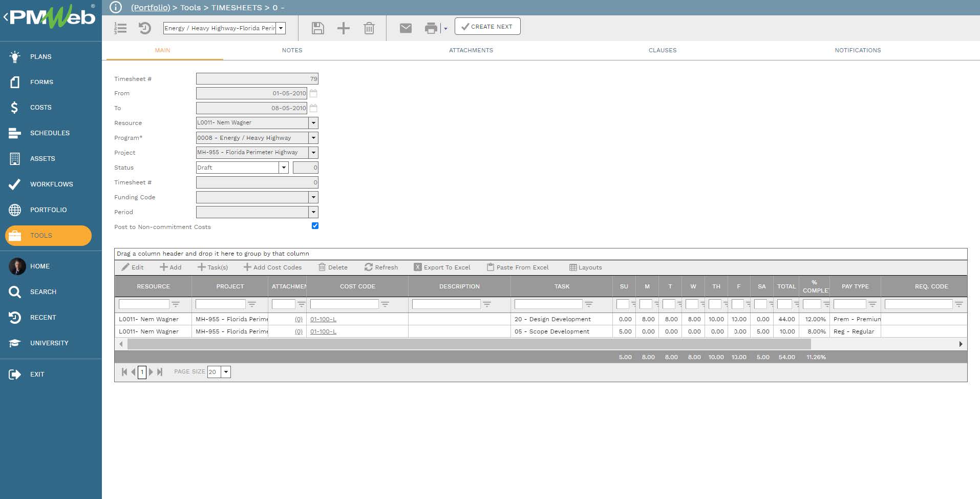Open Layouts in the grid toolbar
The width and height of the screenshot is (980, 499).
585,267
